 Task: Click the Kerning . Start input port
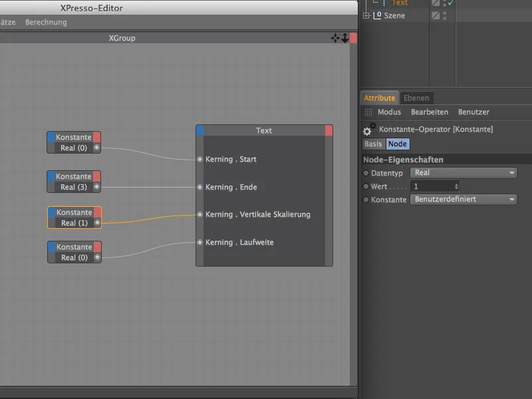[x=200, y=159]
